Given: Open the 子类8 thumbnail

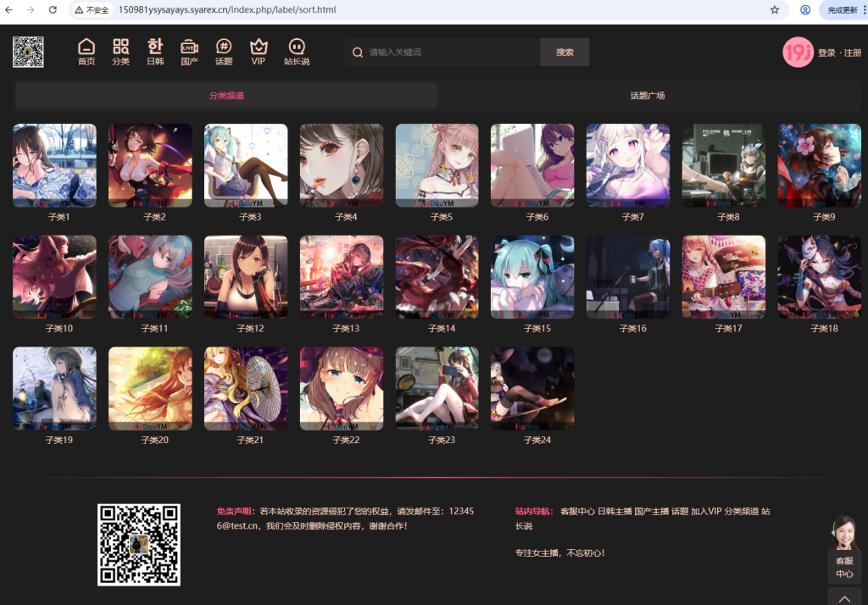Looking at the screenshot, I should coord(724,165).
